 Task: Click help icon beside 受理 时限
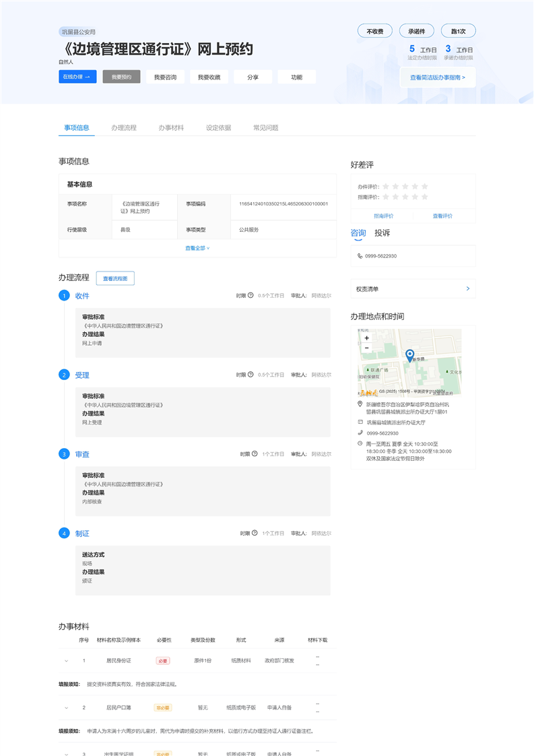tap(251, 375)
